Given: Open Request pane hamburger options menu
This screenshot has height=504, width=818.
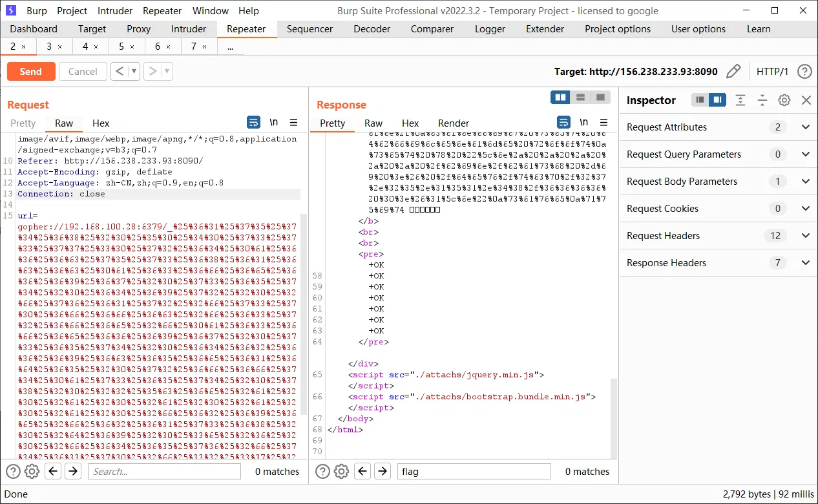Looking at the screenshot, I should [293, 122].
